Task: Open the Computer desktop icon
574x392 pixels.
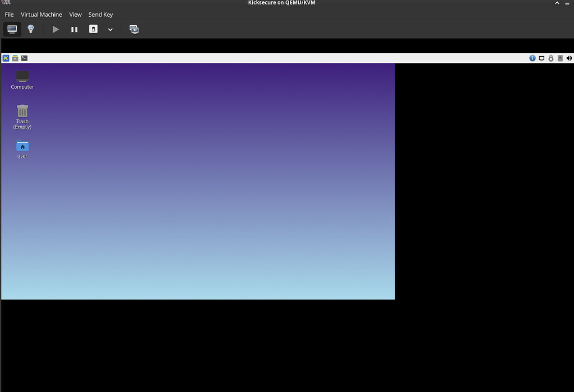Action: click(22, 79)
